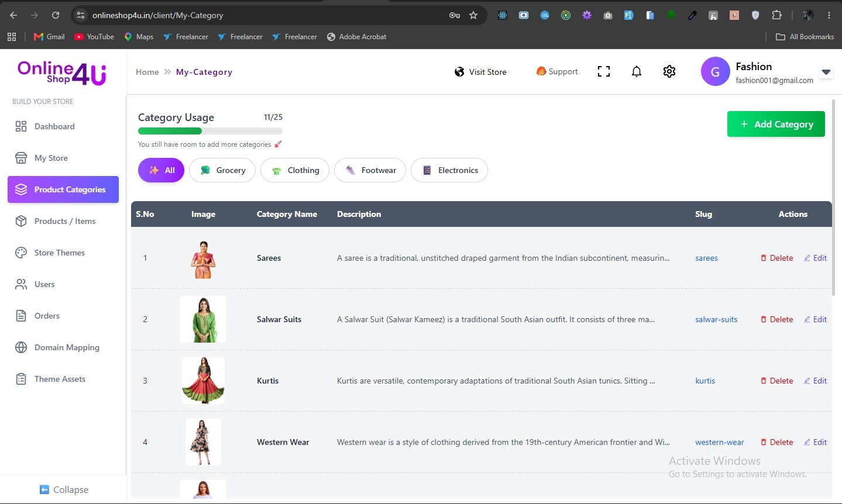Click the Category Usage progress bar
Screen dimensions: 842x504
(x=210, y=131)
